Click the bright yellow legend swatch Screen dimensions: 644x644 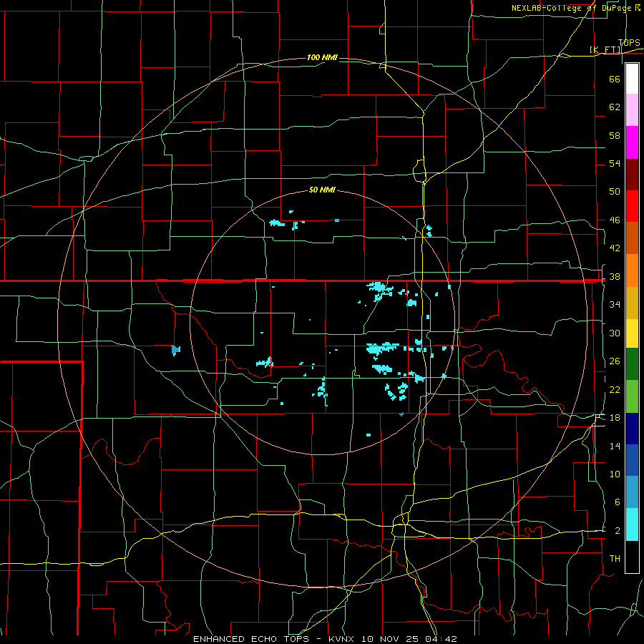pyautogui.click(x=632, y=333)
